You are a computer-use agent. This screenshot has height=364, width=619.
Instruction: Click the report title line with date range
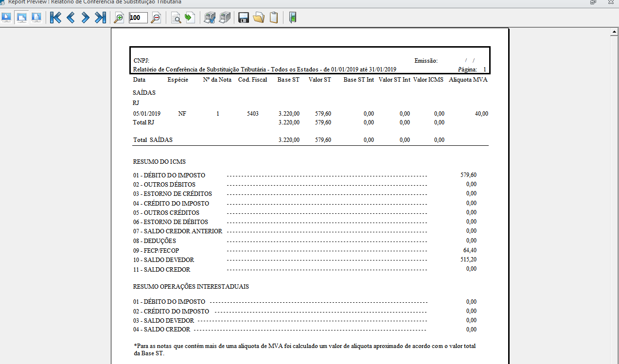[265, 69]
